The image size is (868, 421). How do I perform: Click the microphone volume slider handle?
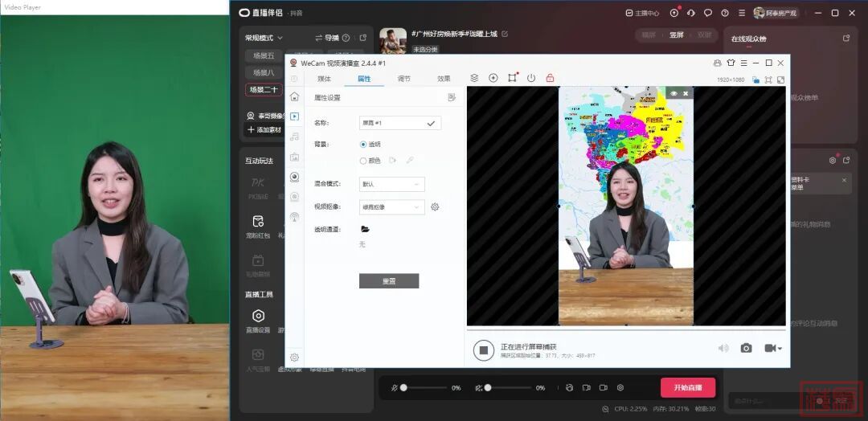pos(403,387)
